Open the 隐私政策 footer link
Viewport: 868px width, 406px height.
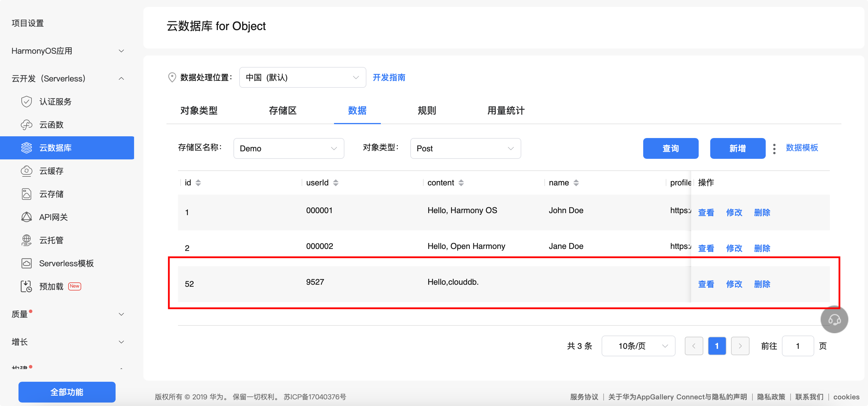(x=771, y=397)
